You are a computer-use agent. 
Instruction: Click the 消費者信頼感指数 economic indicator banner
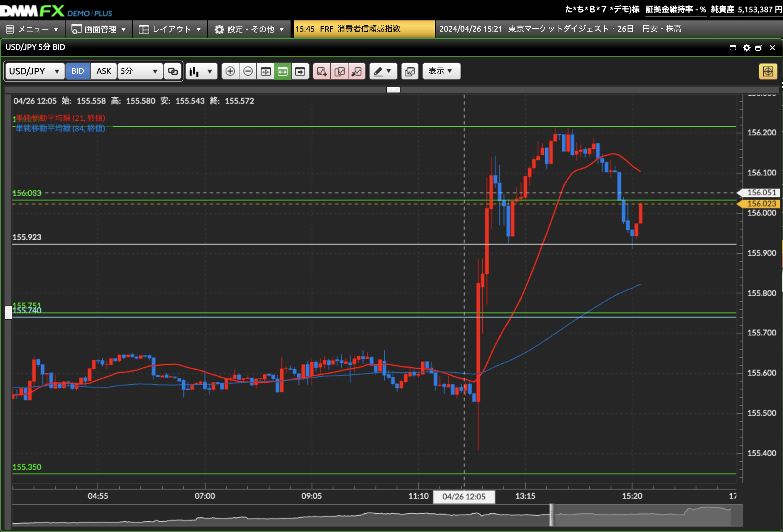[364, 29]
